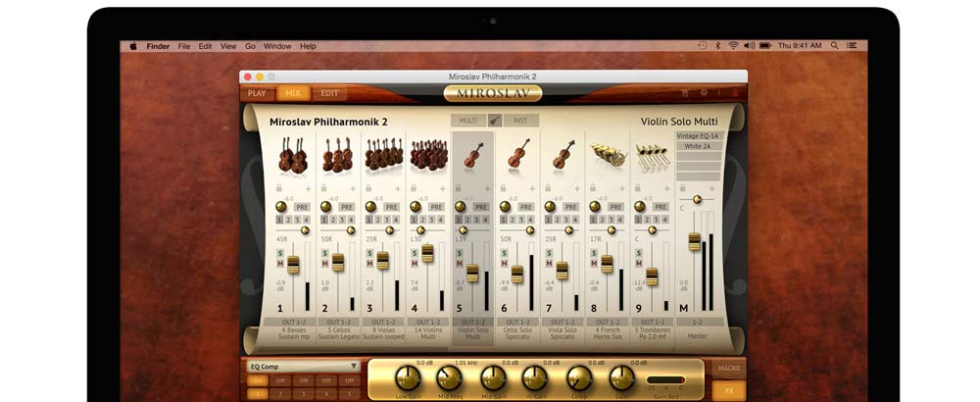Click the MULTI button
This screenshot has width=980, height=402.
click(x=468, y=120)
